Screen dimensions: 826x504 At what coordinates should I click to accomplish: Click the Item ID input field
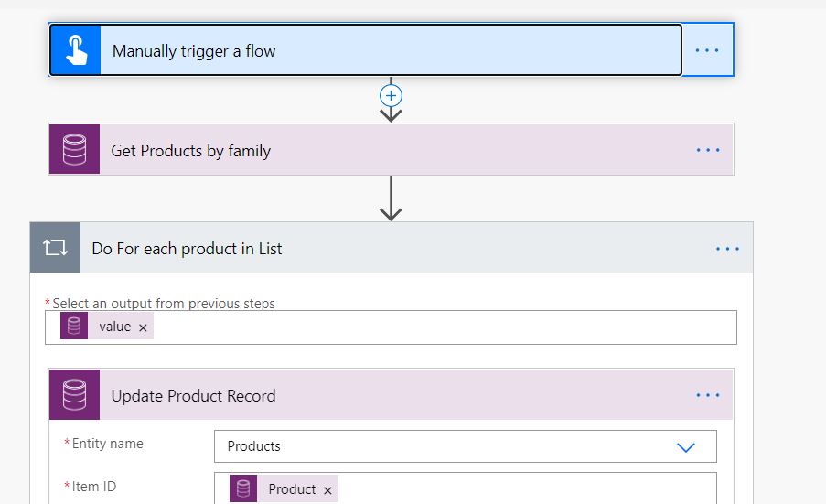(x=466, y=488)
